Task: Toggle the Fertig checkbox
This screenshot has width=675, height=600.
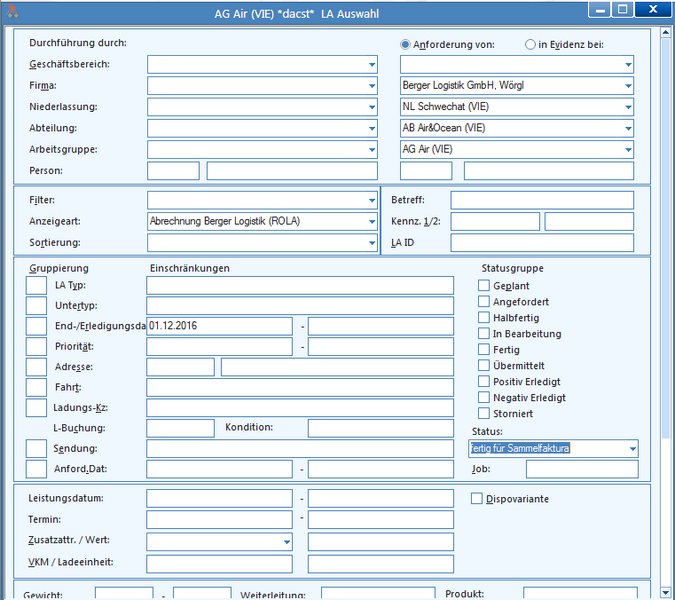Action: click(484, 349)
